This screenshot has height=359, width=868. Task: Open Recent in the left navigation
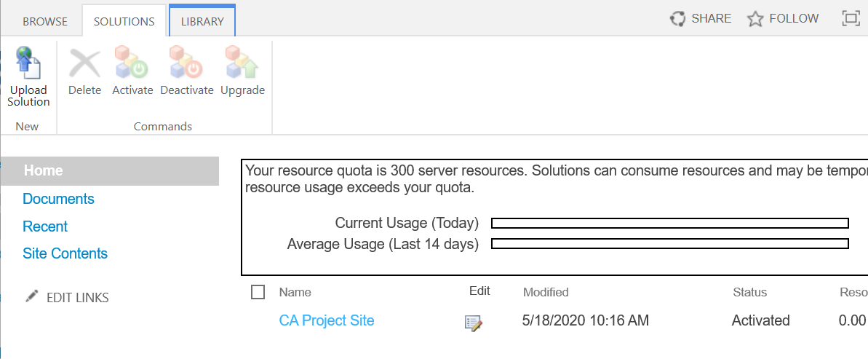pyautogui.click(x=45, y=226)
